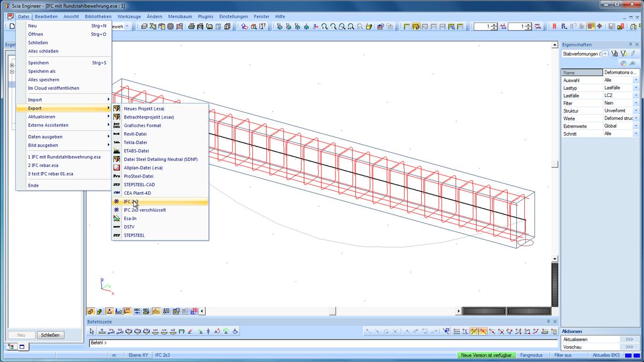This screenshot has height=362, width=644.
Task: Click the Tekla-Datei format icon
Action: (x=116, y=143)
